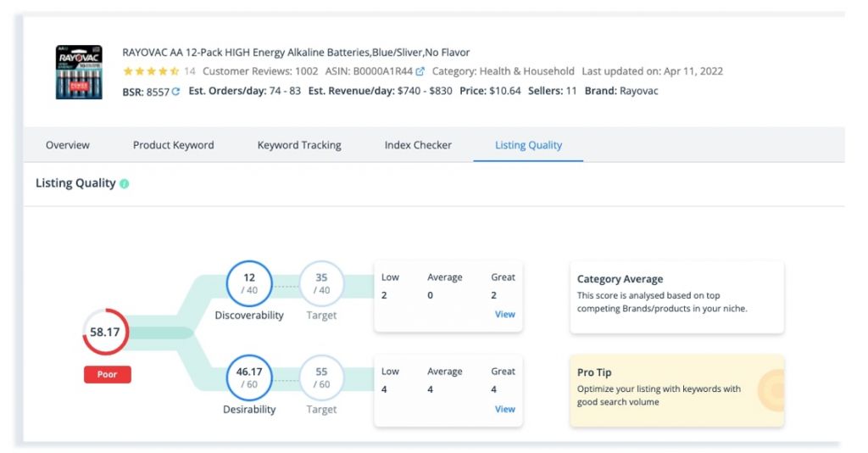868x453 pixels.
Task: Select the Listing Quality tab
Action: click(x=528, y=145)
